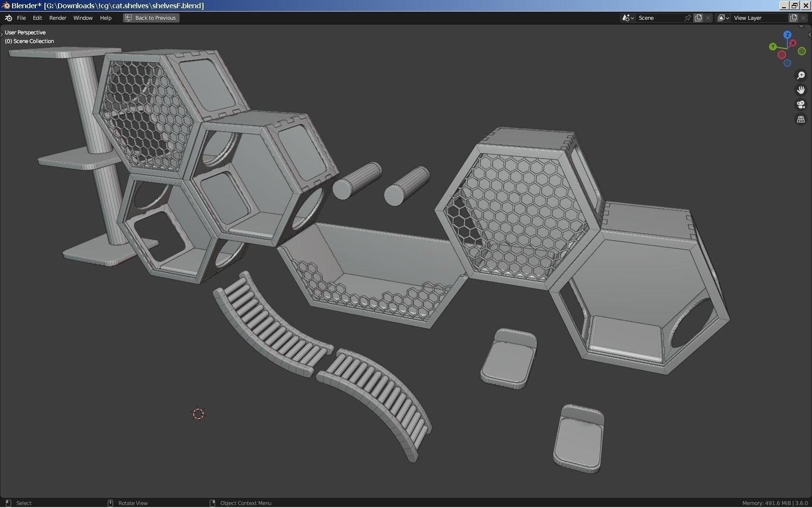Click the User Perspective label
The image size is (812, 508).
click(x=25, y=32)
